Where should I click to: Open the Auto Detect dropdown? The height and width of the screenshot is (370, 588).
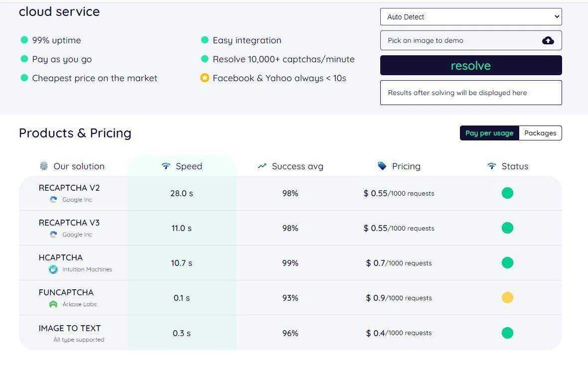470,17
